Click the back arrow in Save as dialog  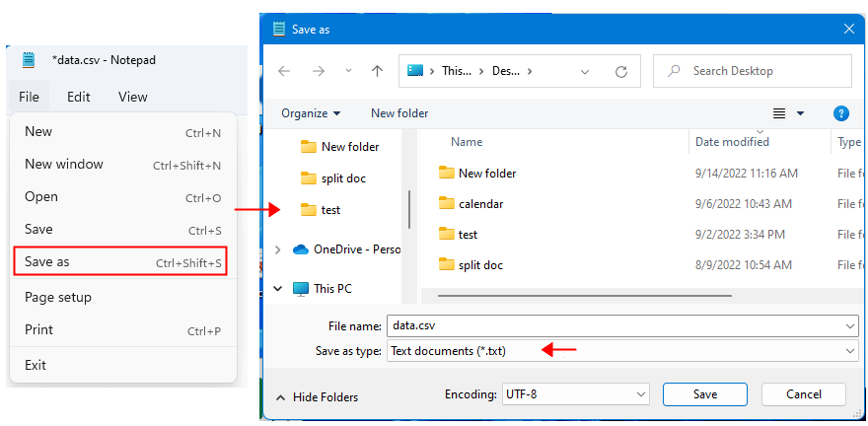click(284, 71)
